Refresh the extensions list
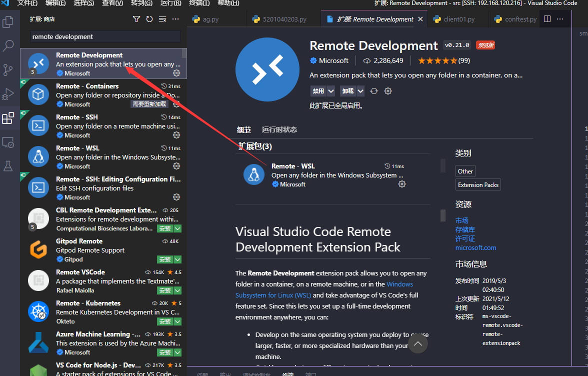Viewport: 588px width, 376px height. coord(149,19)
